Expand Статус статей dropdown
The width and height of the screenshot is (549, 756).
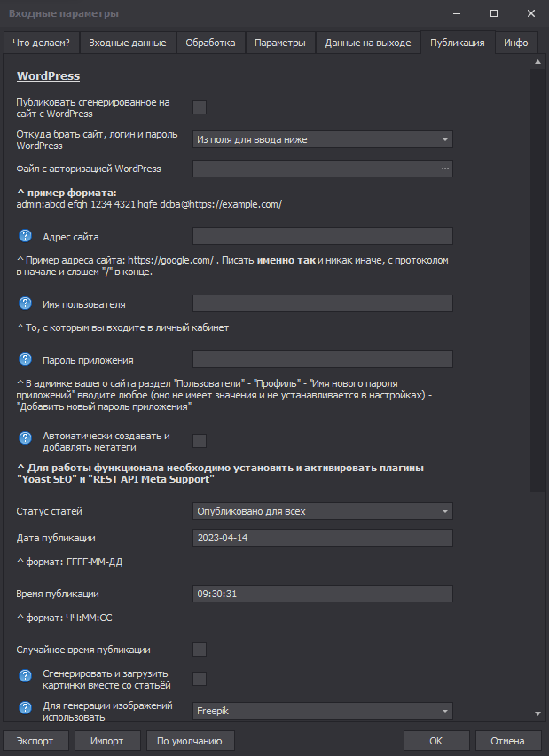coord(322,511)
